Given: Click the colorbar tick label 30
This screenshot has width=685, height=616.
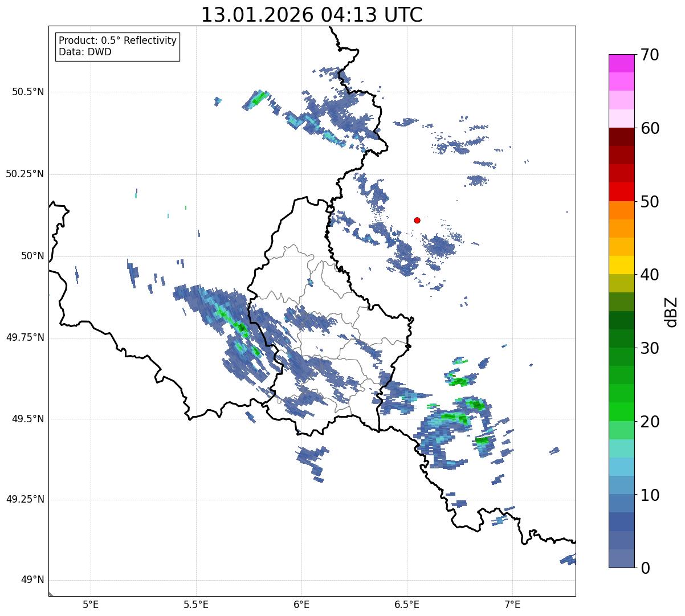Looking at the screenshot, I should pos(650,348).
